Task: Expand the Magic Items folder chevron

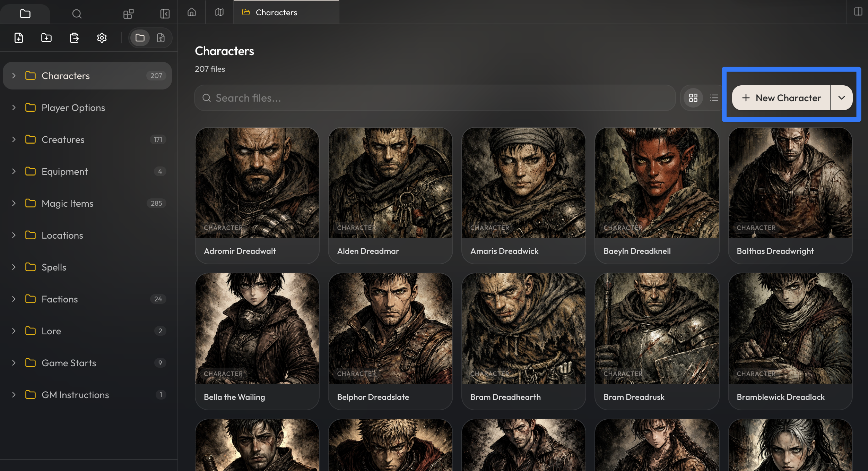Action: tap(14, 203)
